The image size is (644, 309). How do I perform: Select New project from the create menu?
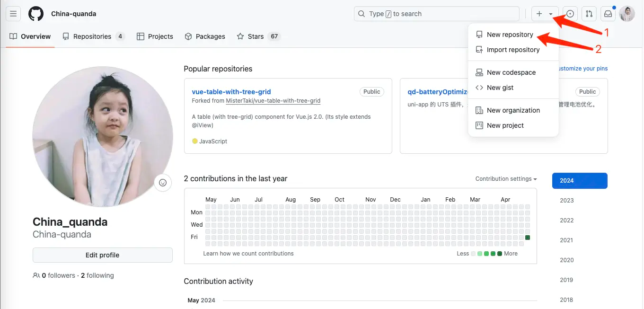pos(505,125)
